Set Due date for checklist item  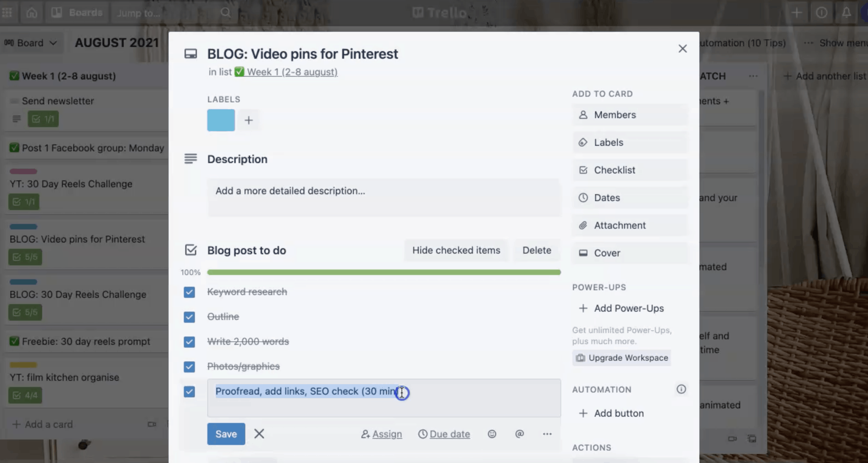[x=444, y=434]
